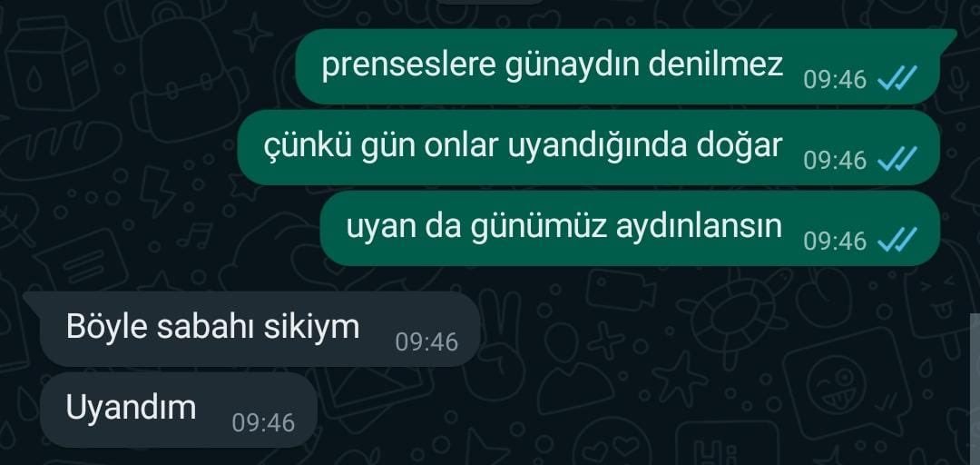Viewport: 980px width, 465px height.
Task: Tap read ticks beside "çünkü gün onlar uyandığında doğar"
Action: [897, 160]
